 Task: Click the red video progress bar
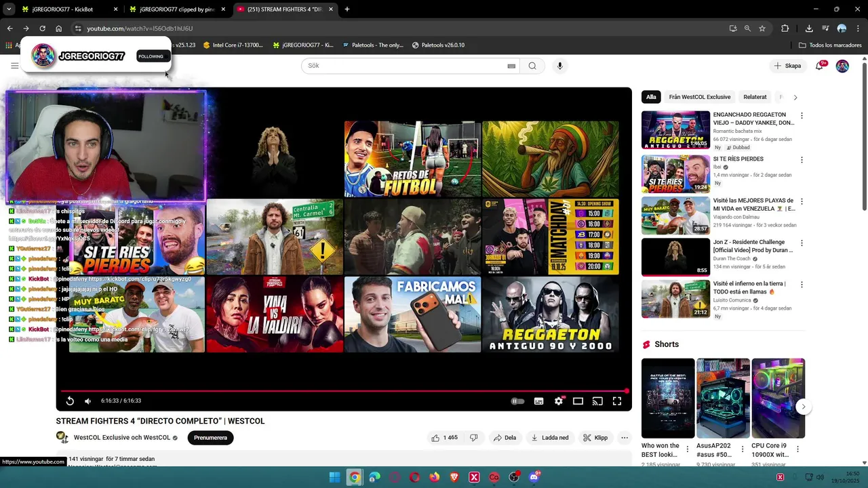[344, 391]
